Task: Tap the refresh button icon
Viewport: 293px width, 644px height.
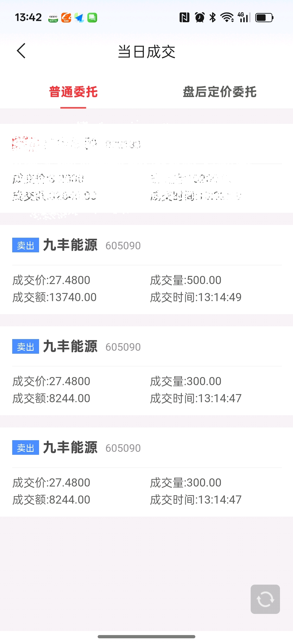Action: point(265,599)
